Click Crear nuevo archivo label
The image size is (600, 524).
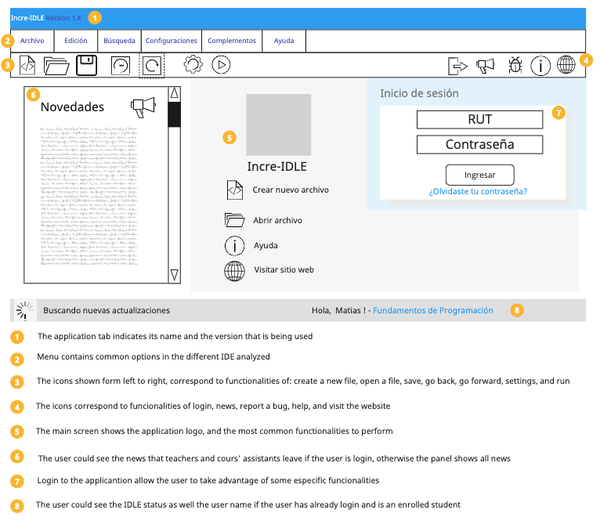(290, 190)
